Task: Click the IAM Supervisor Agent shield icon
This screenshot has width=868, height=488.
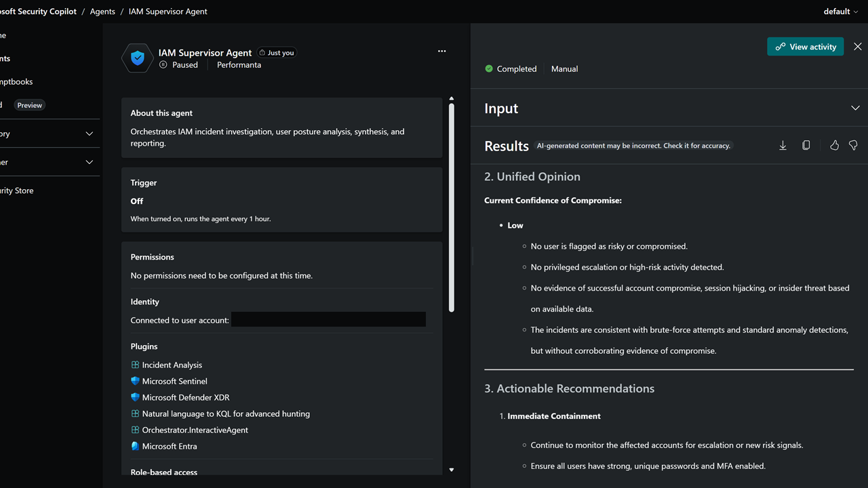Action: [138, 58]
